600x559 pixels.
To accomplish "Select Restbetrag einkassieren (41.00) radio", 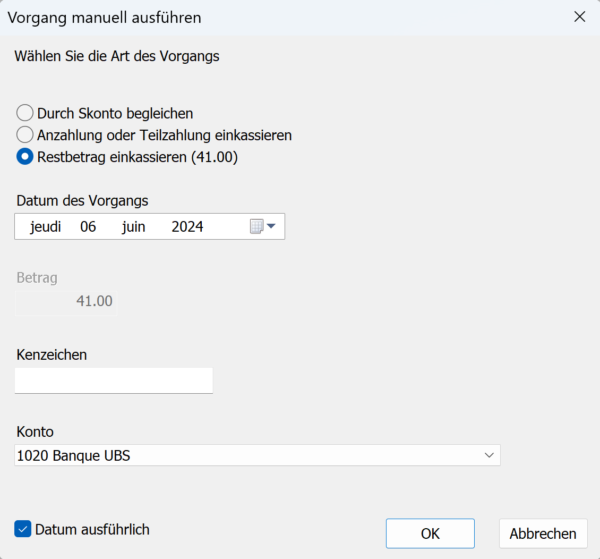I will (x=25, y=157).
